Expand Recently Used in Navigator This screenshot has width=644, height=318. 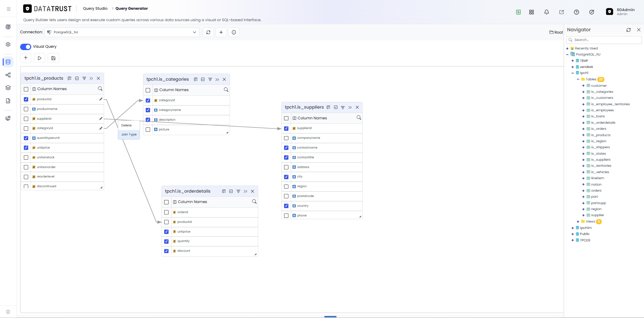click(567, 48)
